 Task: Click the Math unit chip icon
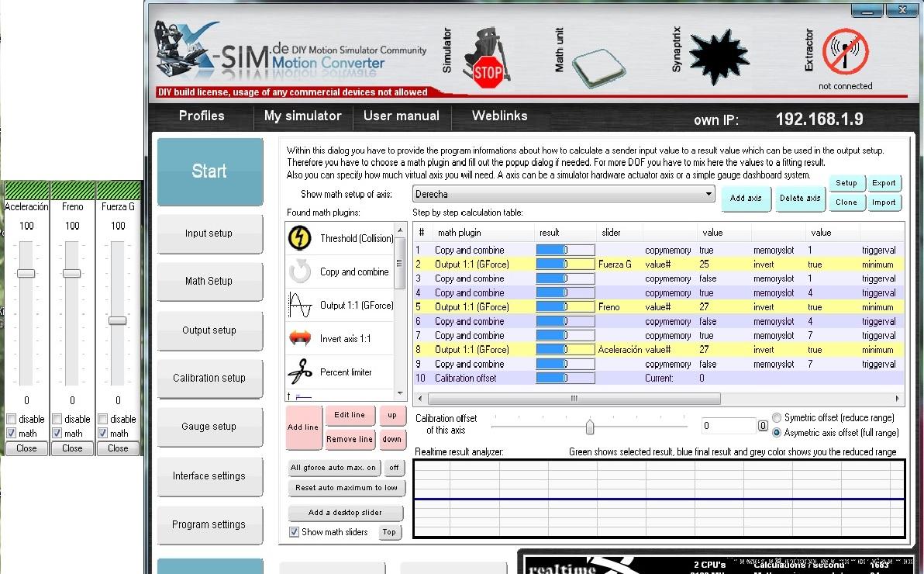coord(599,64)
